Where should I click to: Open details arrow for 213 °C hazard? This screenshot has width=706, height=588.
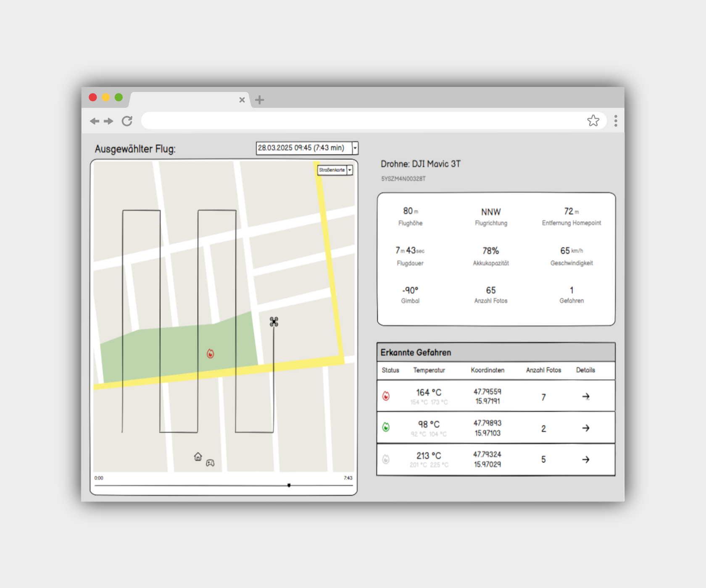(586, 459)
